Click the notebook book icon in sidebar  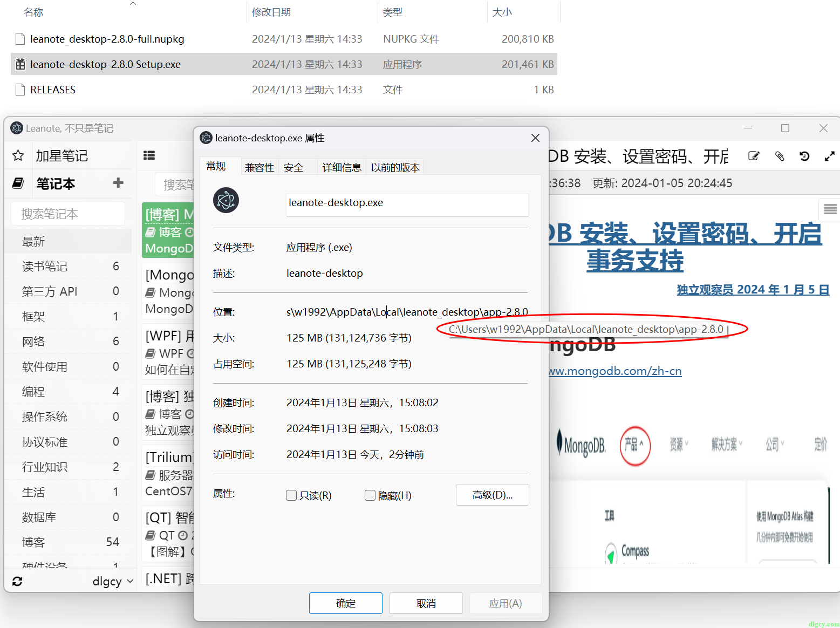point(18,183)
